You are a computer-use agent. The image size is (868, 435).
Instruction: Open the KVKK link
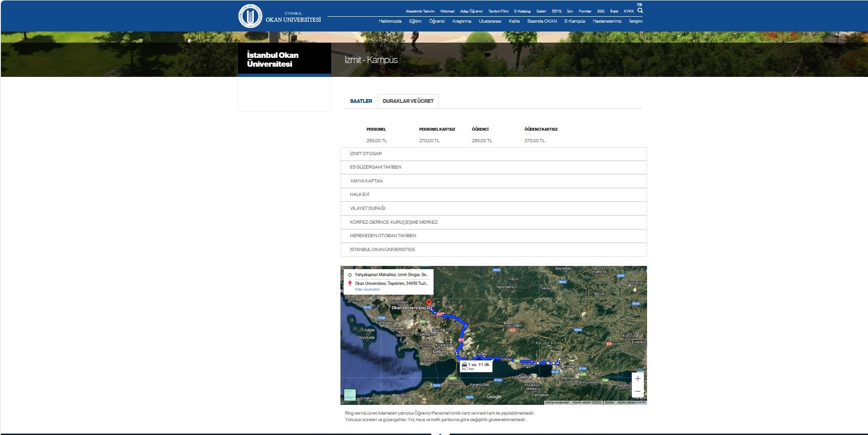coord(629,11)
